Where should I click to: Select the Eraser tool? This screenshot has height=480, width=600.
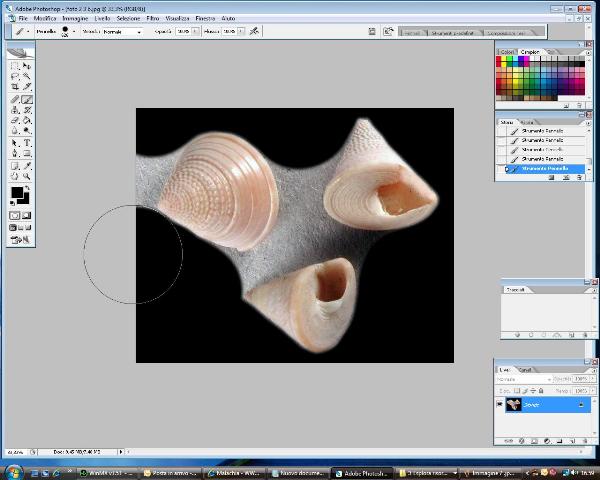15,120
